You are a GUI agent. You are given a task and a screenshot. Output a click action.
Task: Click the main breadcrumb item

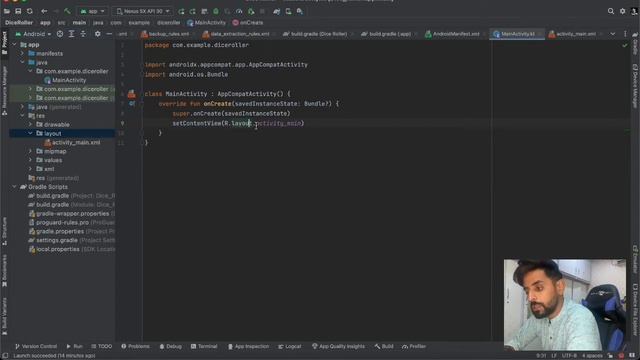(79, 23)
